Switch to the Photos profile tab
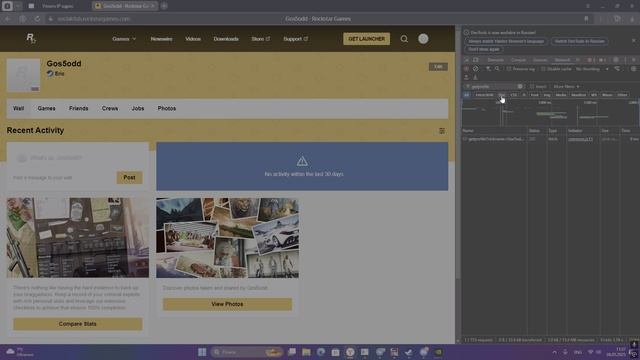 click(167, 109)
